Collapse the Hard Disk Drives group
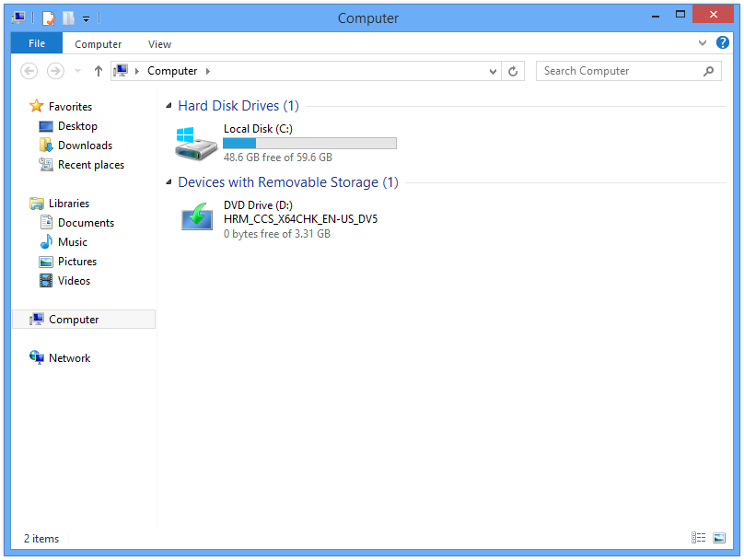This screenshot has width=744, height=560. tap(169, 106)
